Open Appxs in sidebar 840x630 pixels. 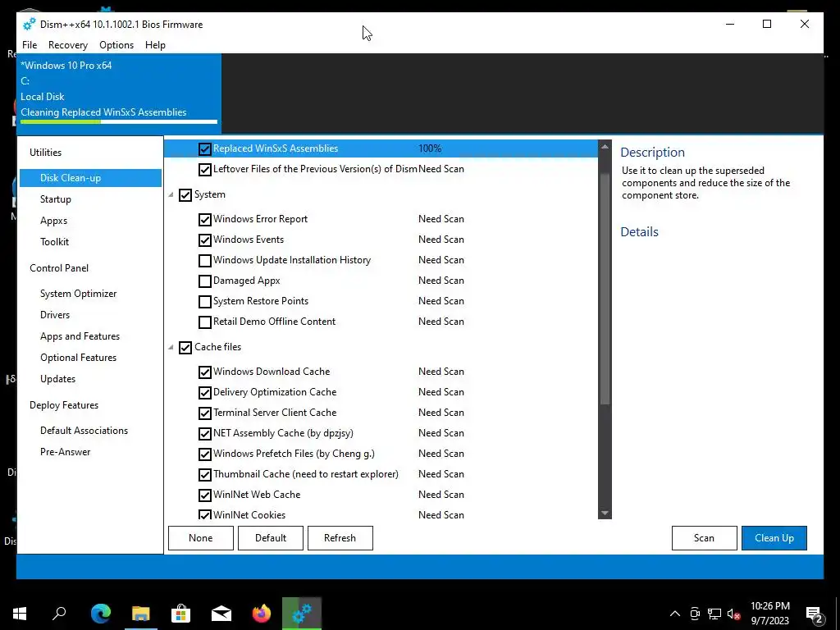tap(53, 221)
